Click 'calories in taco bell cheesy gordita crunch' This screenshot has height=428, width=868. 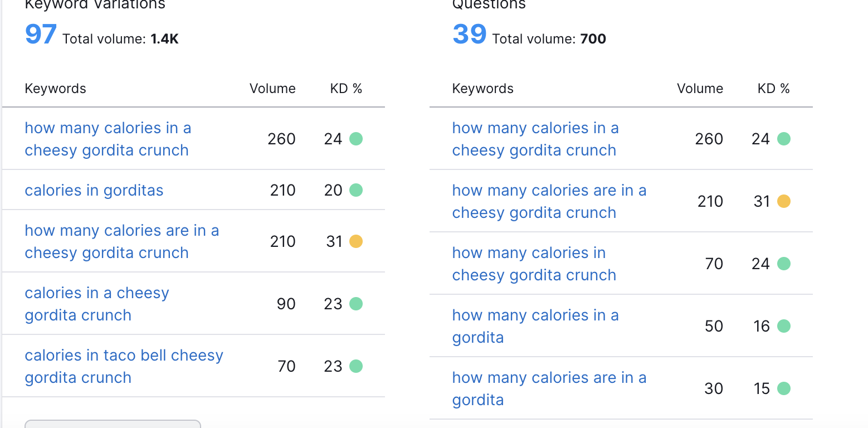[x=124, y=366]
